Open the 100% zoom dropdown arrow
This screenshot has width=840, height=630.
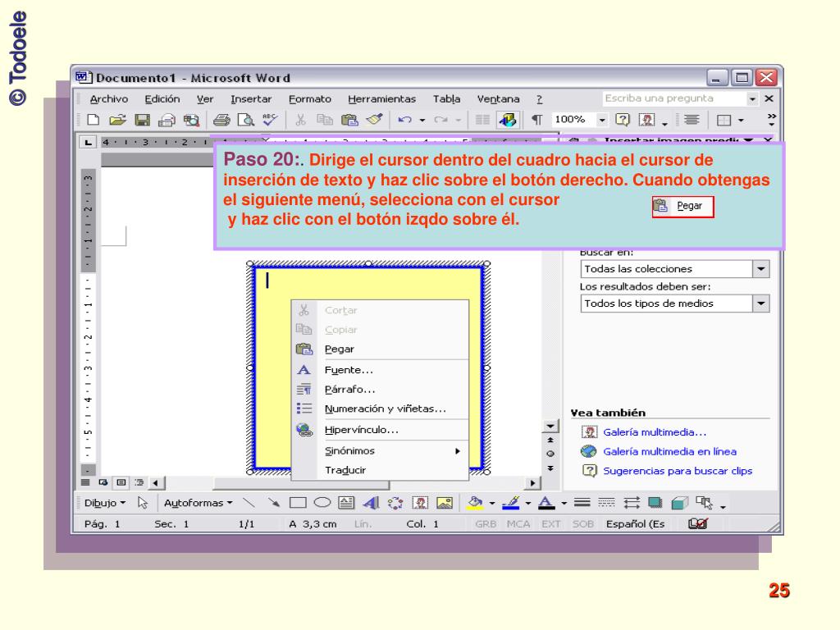603,120
